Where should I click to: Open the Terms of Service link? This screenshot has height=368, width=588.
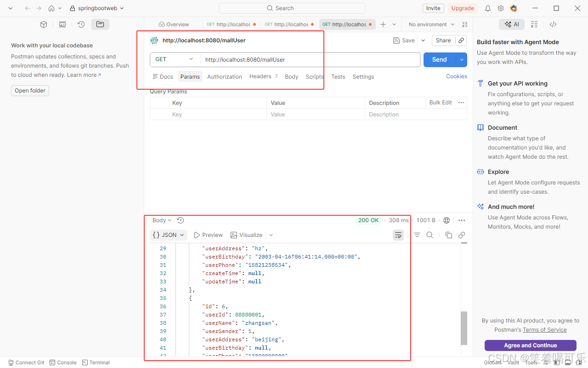point(544,330)
